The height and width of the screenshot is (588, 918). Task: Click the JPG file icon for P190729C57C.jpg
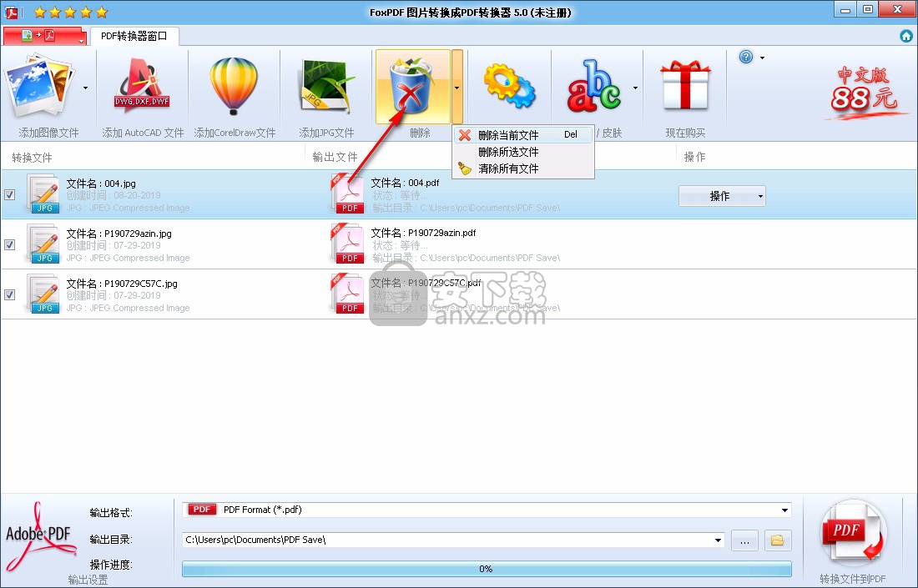pos(44,294)
